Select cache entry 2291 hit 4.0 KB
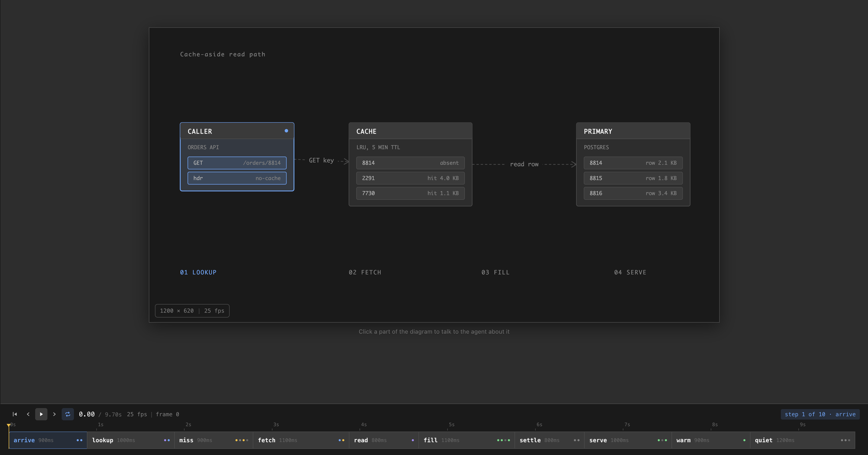Image resolution: width=868 pixels, height=455 pixels. 410,178
